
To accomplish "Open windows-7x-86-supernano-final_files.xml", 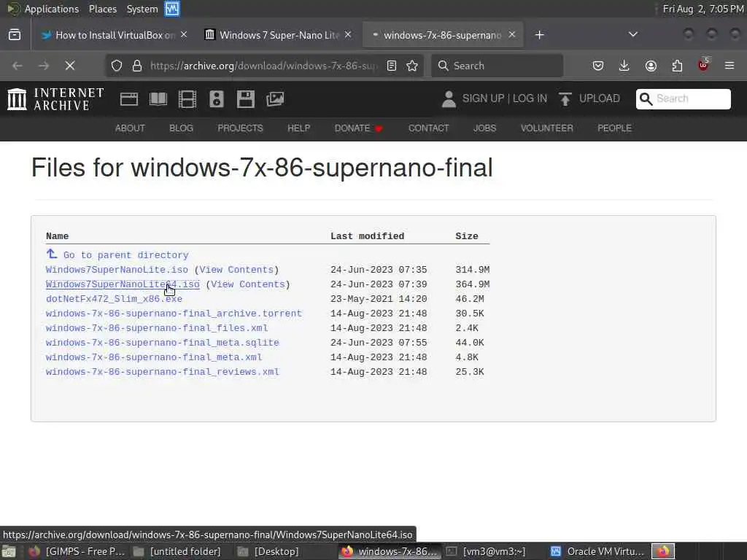I will click(157, 328).
